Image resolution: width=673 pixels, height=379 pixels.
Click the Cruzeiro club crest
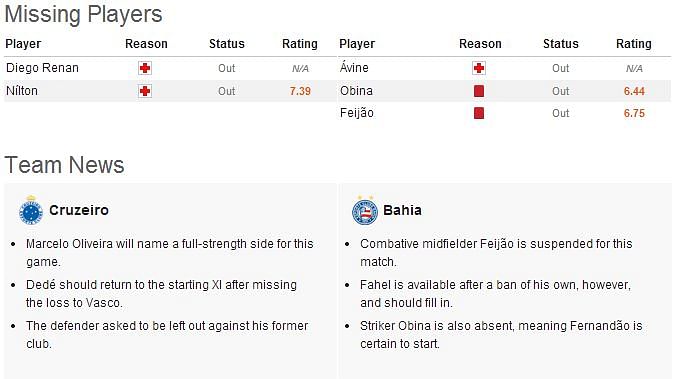click(31, 210)
